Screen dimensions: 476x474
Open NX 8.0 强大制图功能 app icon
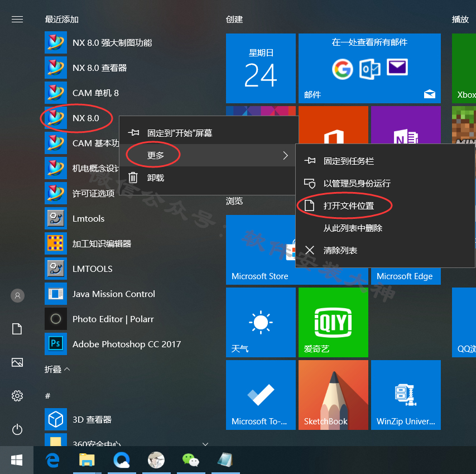(x=56, y=42)
